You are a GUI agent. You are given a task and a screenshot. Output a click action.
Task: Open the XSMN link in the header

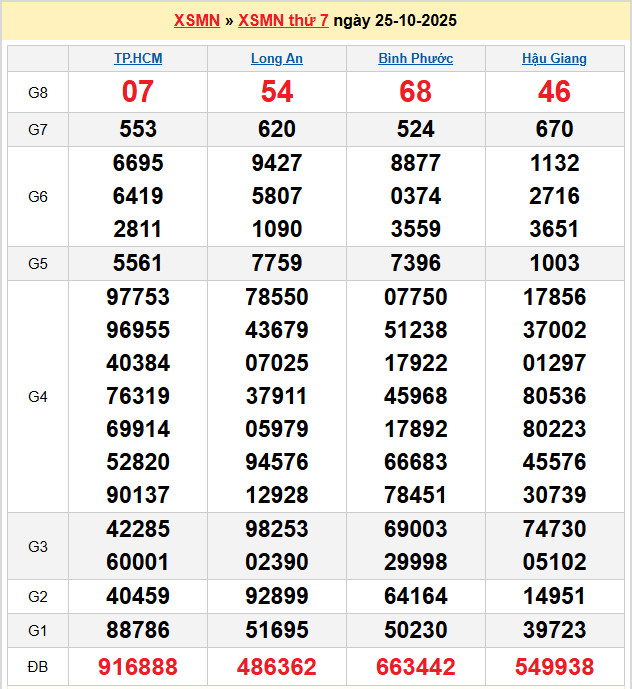(196, 21)
